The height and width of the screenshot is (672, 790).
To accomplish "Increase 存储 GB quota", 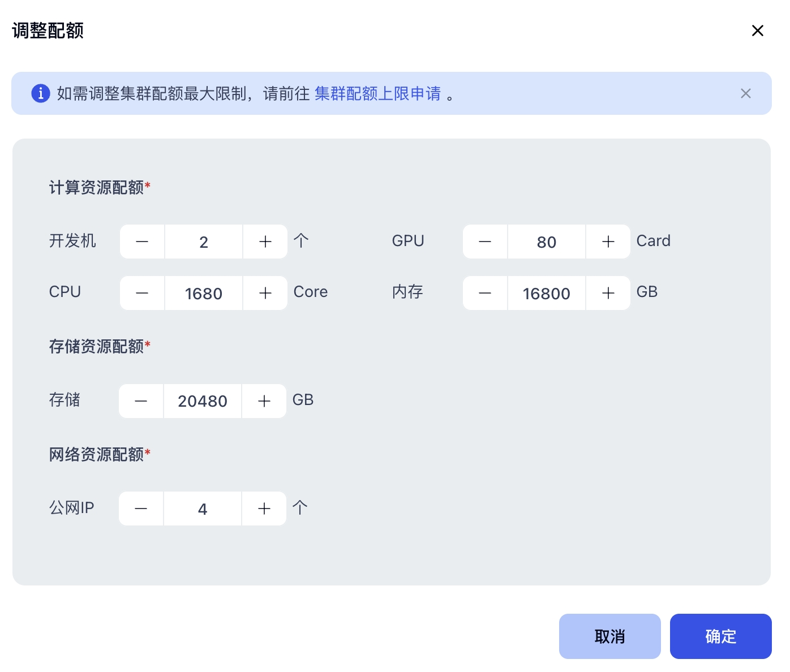I will (264, 401).
